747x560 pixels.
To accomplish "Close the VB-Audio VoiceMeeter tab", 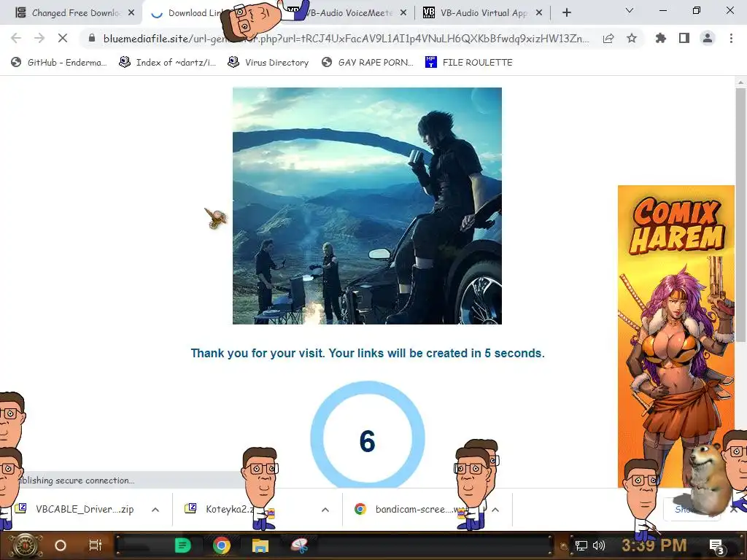I will 403,13.
